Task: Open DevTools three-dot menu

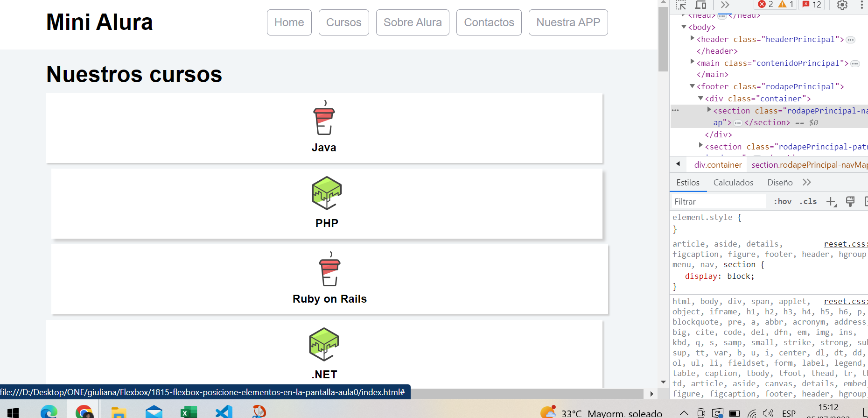Action: 861,5
